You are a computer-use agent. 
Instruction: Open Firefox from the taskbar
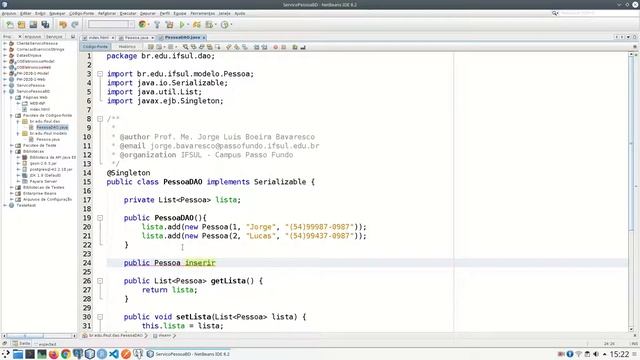(x=53, y=354)
